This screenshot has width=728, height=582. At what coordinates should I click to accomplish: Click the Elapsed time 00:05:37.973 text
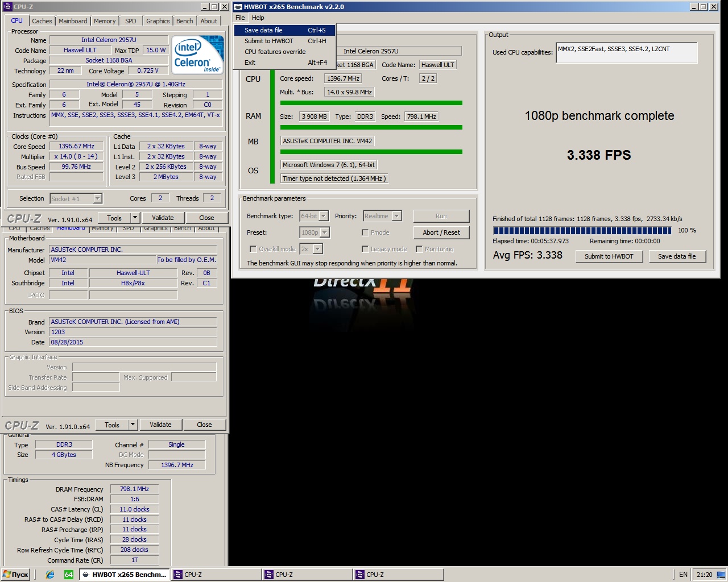pyautogui.click(x=531, y=241)
